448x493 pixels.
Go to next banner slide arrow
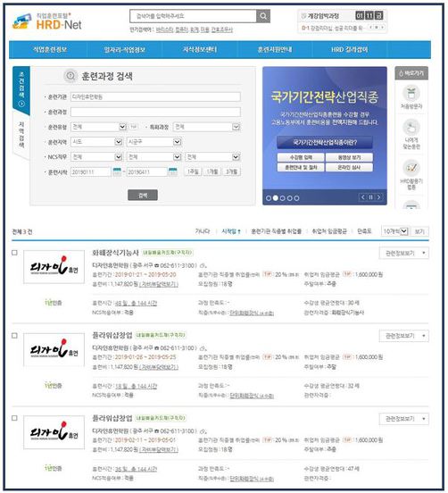click(x=379, y=197)
